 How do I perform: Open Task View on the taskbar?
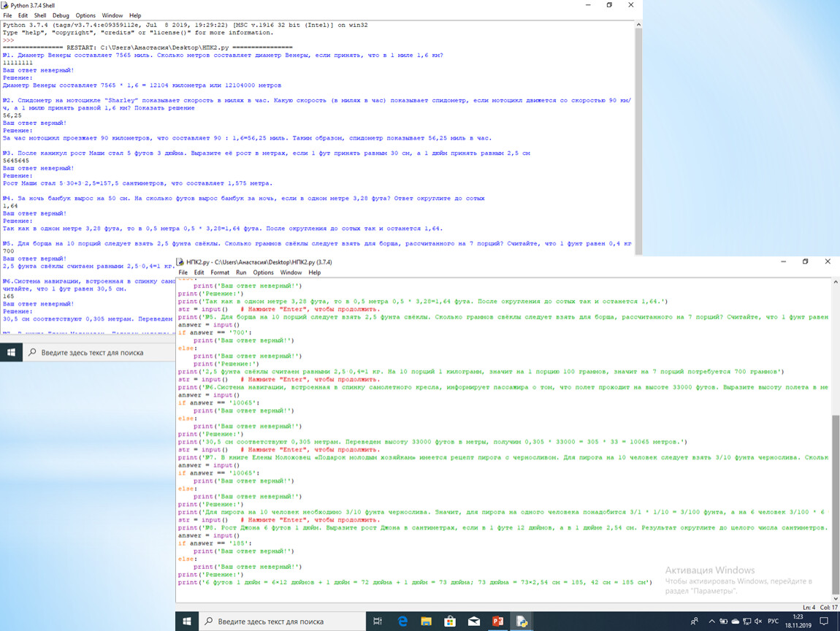(x=378, y=622)
